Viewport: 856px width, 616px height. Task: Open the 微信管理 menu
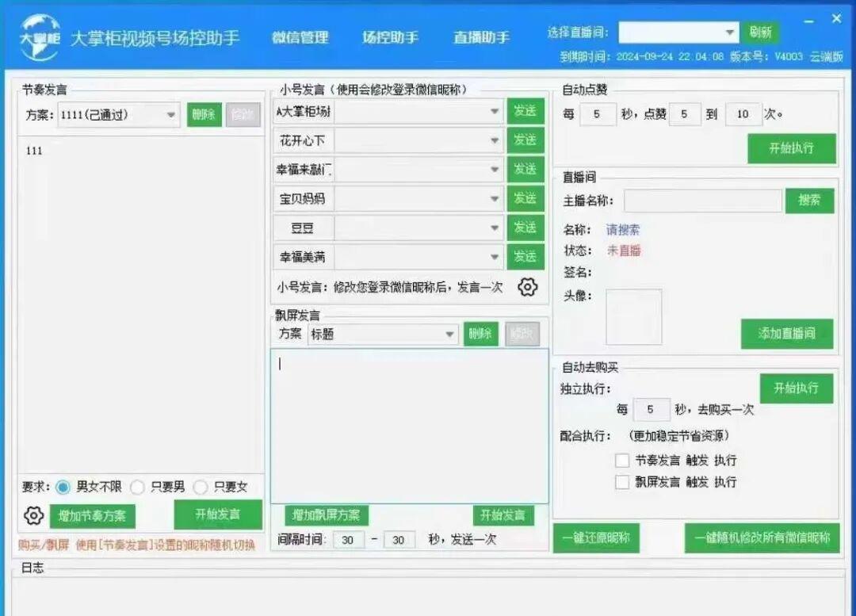pos(300,37)
